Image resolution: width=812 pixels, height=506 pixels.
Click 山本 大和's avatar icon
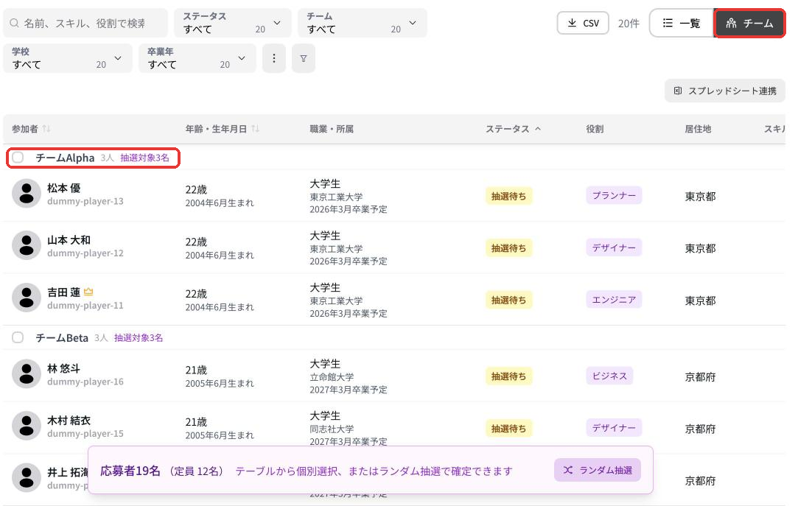[27, 245]
